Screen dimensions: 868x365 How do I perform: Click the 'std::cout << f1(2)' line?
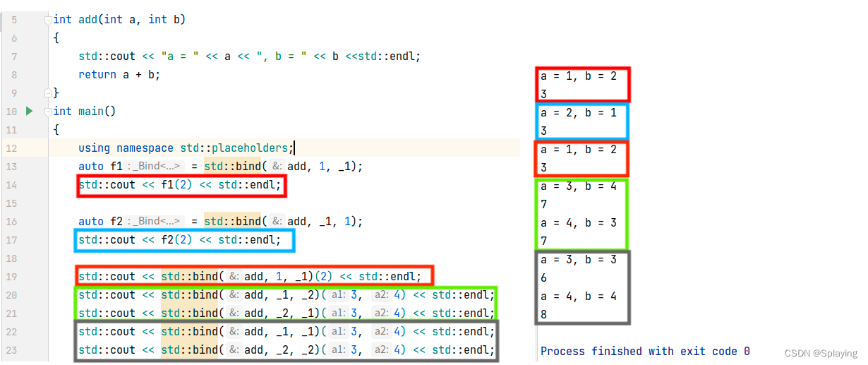(180, 185)
